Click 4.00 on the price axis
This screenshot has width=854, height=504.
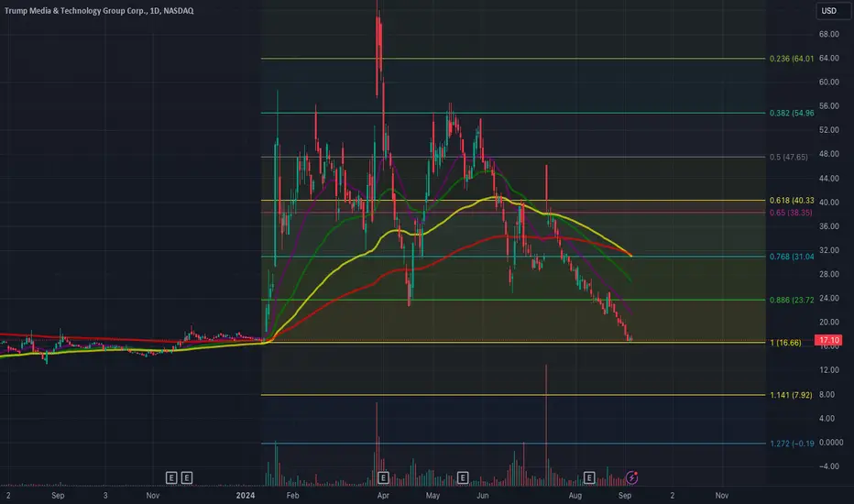pos(827,419)
